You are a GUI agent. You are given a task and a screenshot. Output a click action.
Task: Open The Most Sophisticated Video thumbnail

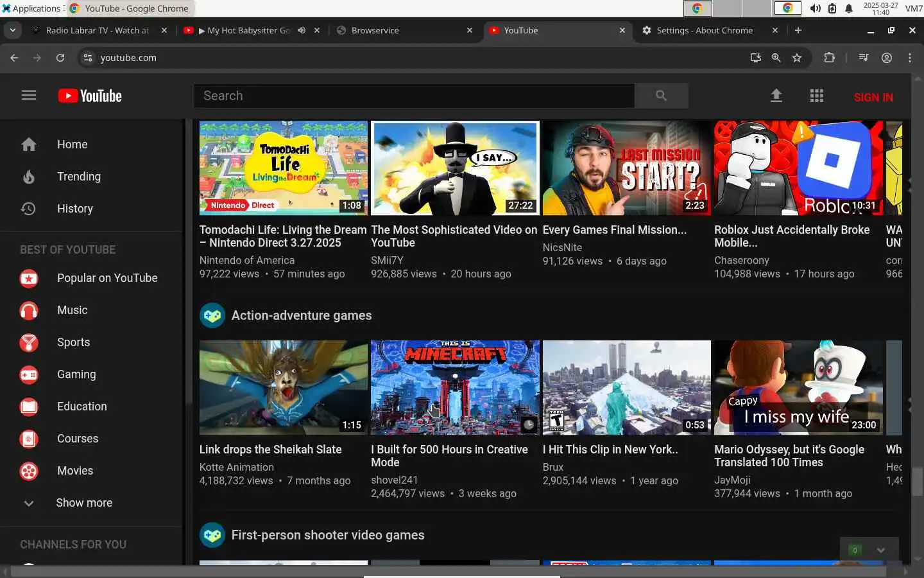[x=455, y=168]
